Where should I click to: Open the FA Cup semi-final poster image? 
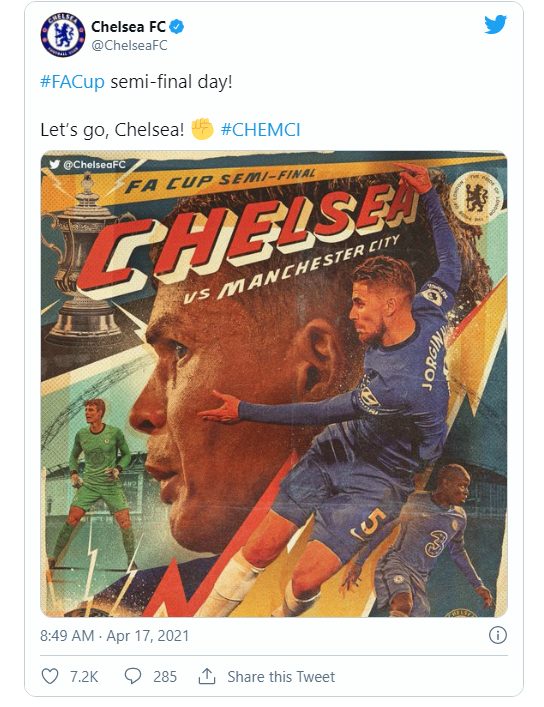pos(274,384)
